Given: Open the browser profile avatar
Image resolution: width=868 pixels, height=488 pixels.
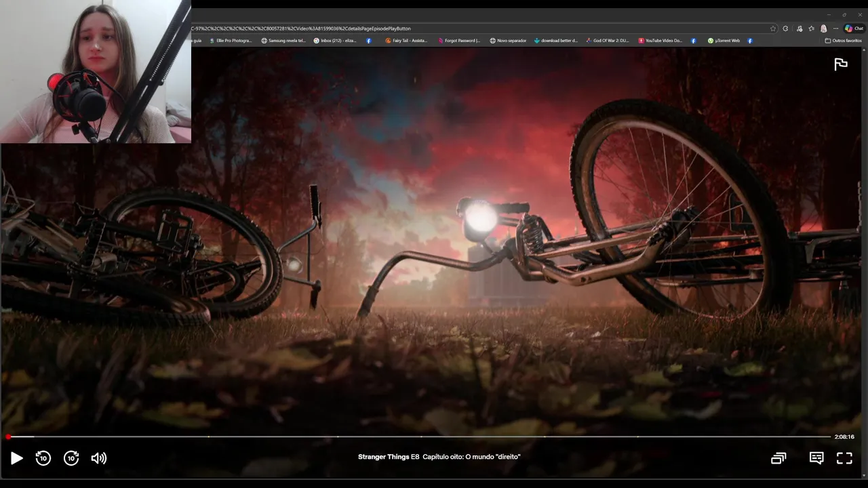Looking at the screenshot, I should click(823, 28).
